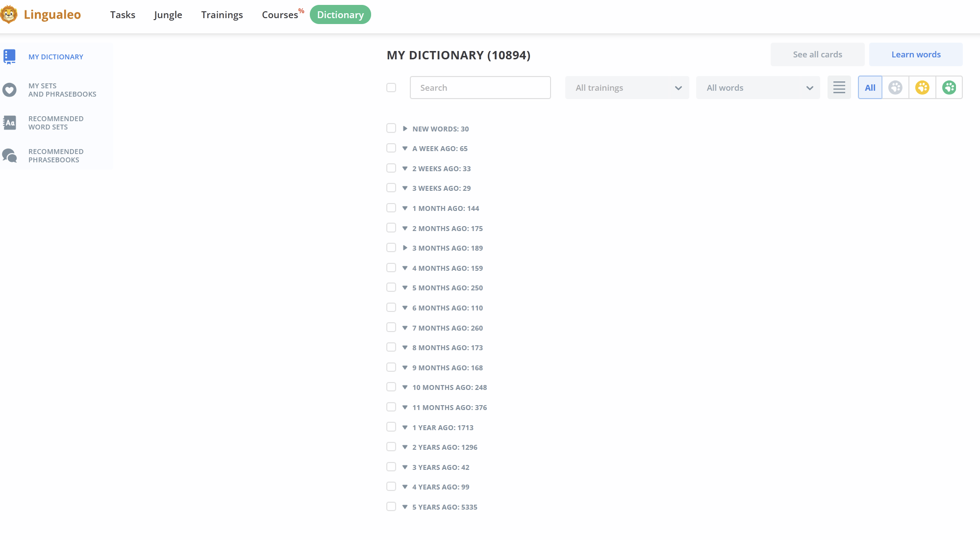Filter by green paw learned icon
This screenshot has height=540, width=980.
point(949,87)
